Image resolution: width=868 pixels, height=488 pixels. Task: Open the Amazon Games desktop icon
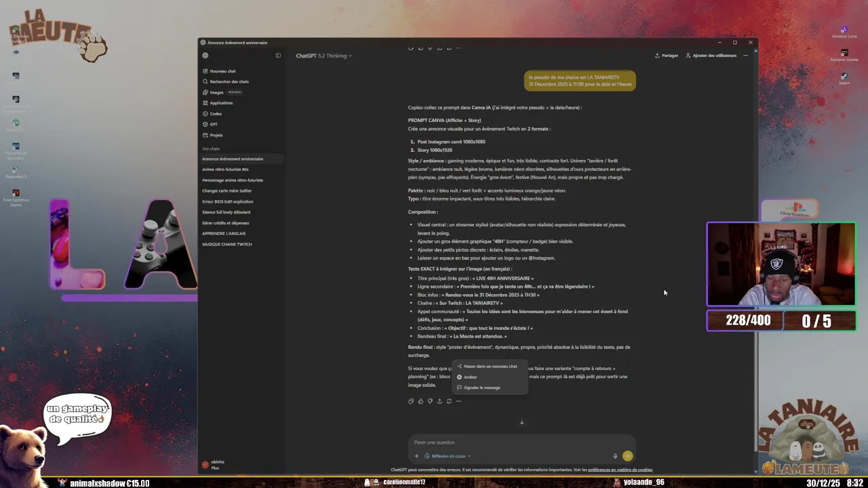pos(844,56)
